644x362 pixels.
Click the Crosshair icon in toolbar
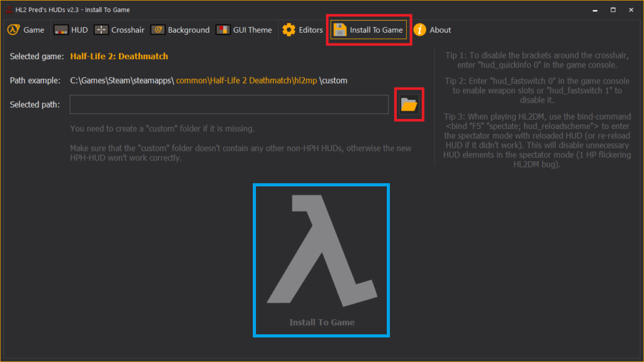click(x=101, y=30)
